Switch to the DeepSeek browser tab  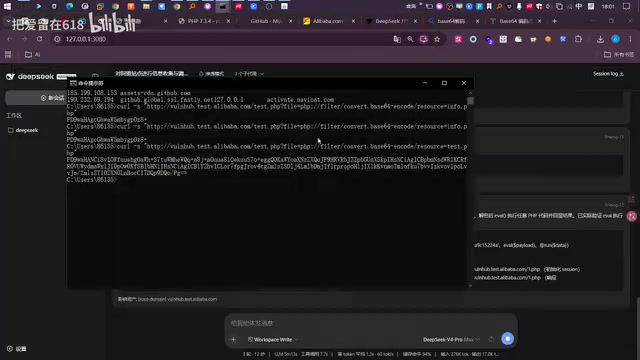391,21
